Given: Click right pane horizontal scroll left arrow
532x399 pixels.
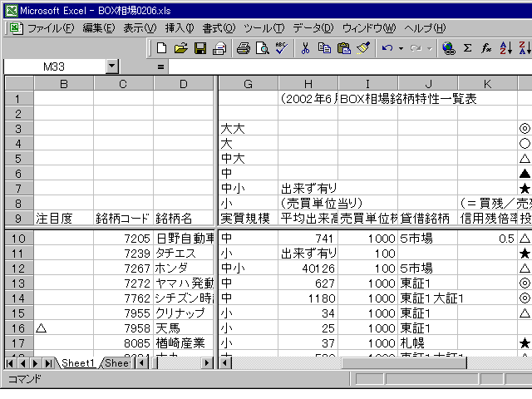Looking at the screenshot, I should click(224, 363).
